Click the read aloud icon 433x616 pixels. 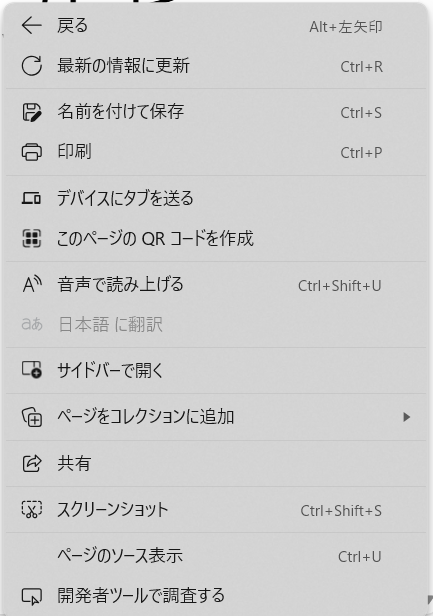32,284
